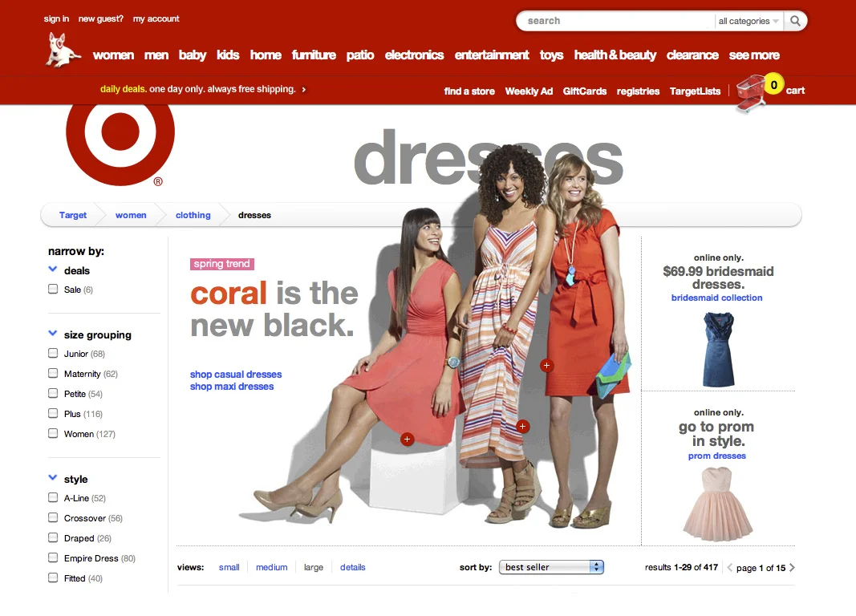This screenshot has height=616, width=856.
Task: Check the Empire Dress style checkbox
Action: (x=53, y=557)
